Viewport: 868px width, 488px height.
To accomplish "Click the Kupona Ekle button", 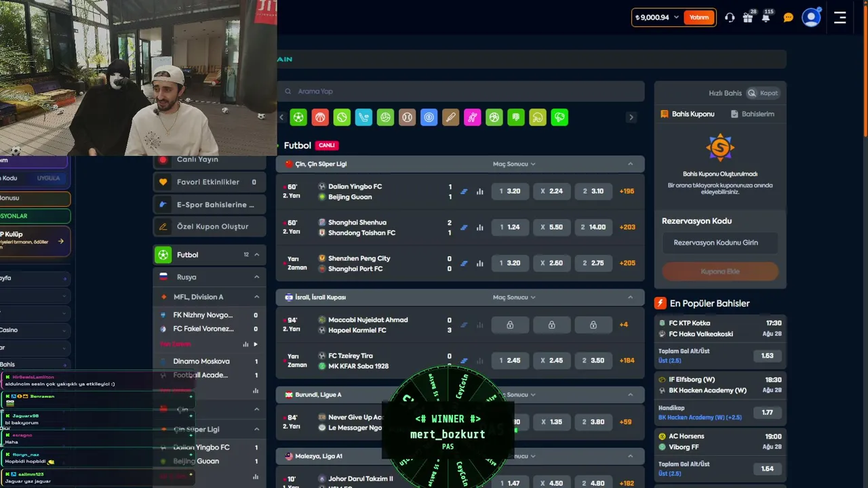I will tap(720, 272).
